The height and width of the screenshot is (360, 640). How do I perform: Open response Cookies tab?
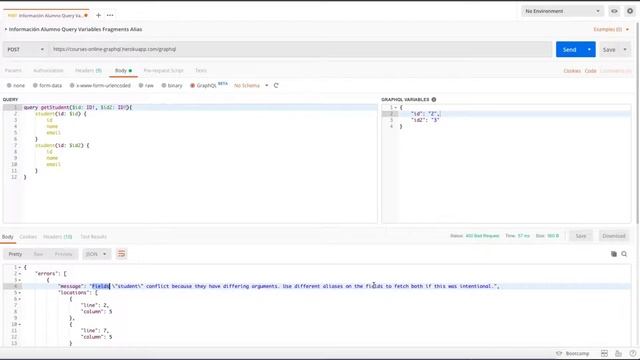tap(28, 237)
